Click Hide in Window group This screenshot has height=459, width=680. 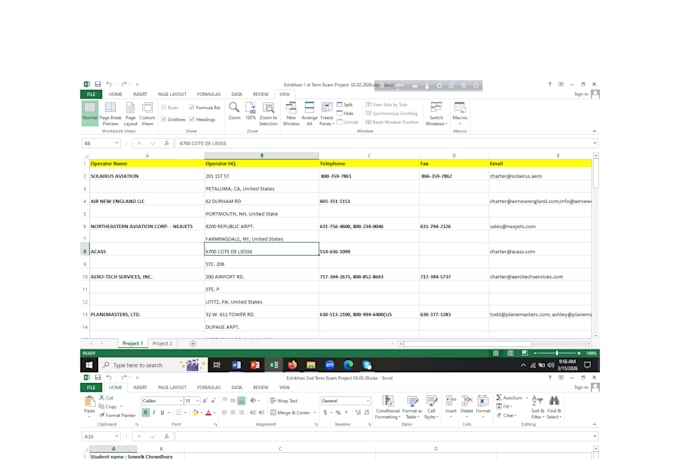click(345, 113)
